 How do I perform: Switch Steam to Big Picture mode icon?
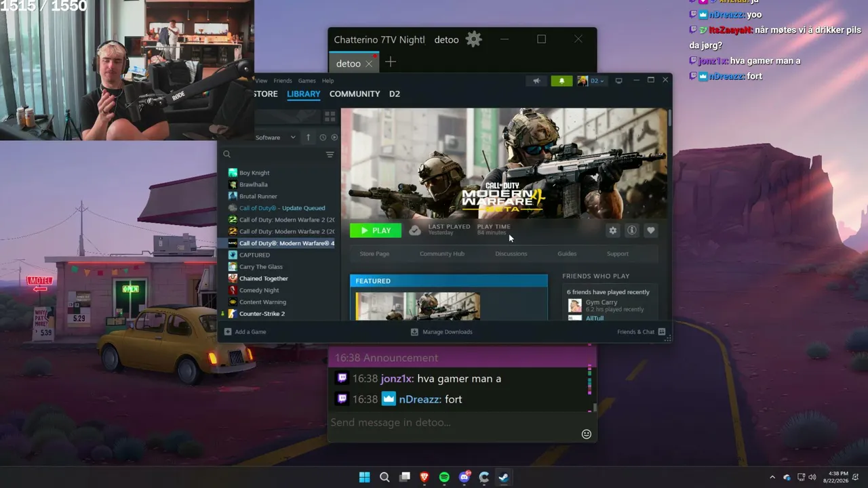pyautogui.click(x=618, y=81)
